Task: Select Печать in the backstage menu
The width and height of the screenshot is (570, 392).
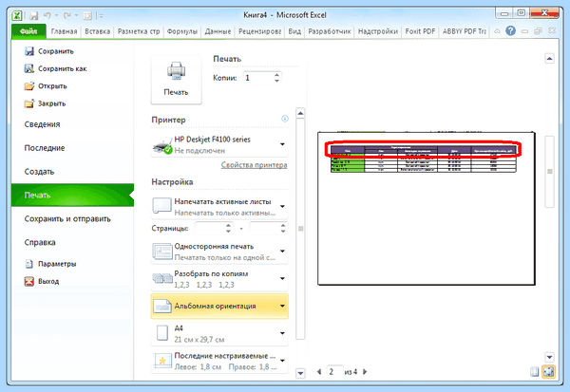Action: click(72, 196)
